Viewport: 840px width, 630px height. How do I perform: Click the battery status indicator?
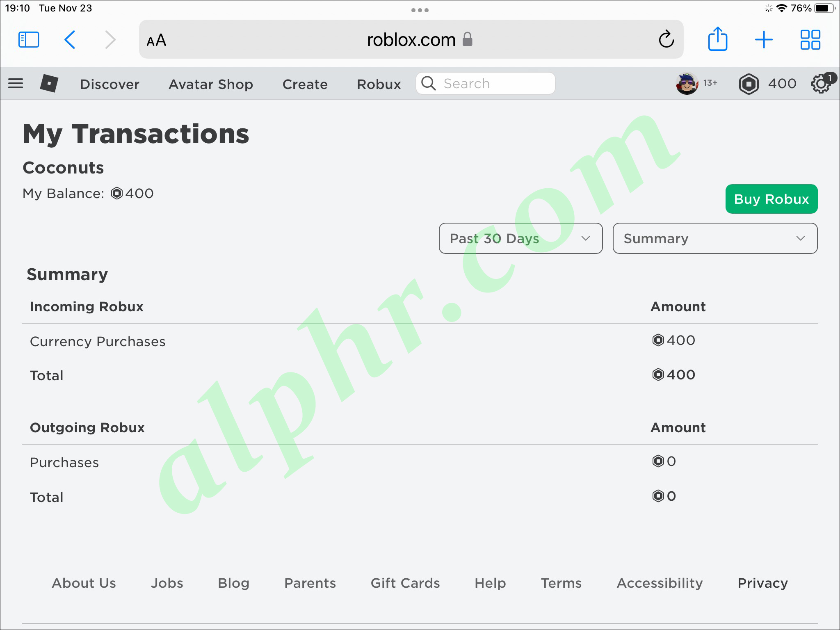pos(826,8)
